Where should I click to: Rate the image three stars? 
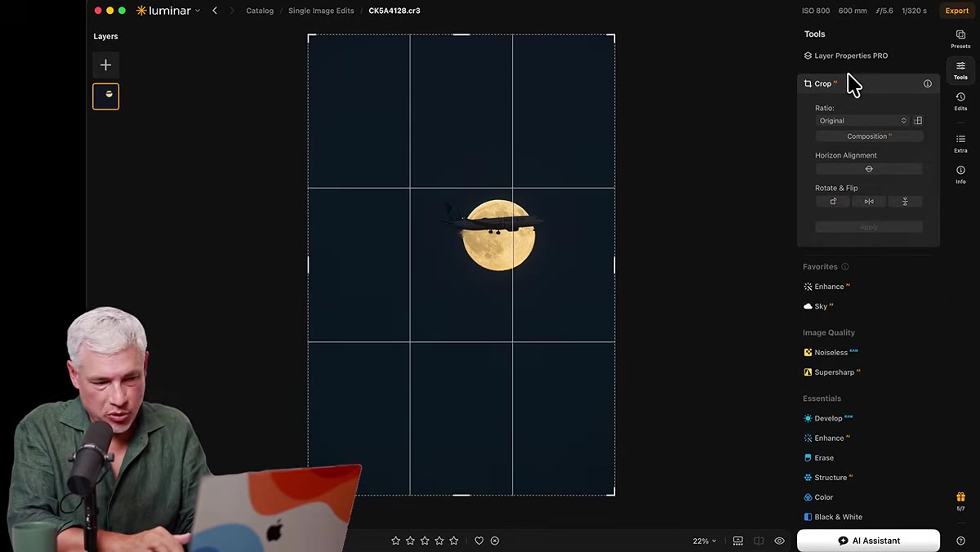(x=425, y=541)
